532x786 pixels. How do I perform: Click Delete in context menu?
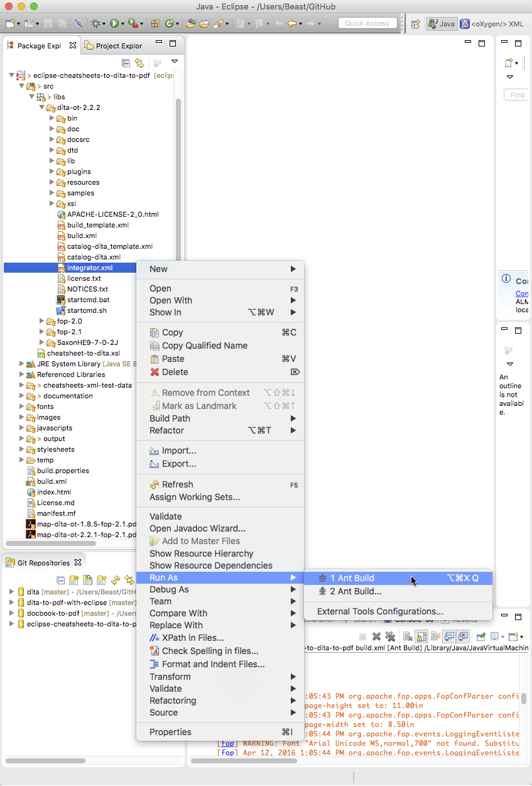tap(220, 372)
